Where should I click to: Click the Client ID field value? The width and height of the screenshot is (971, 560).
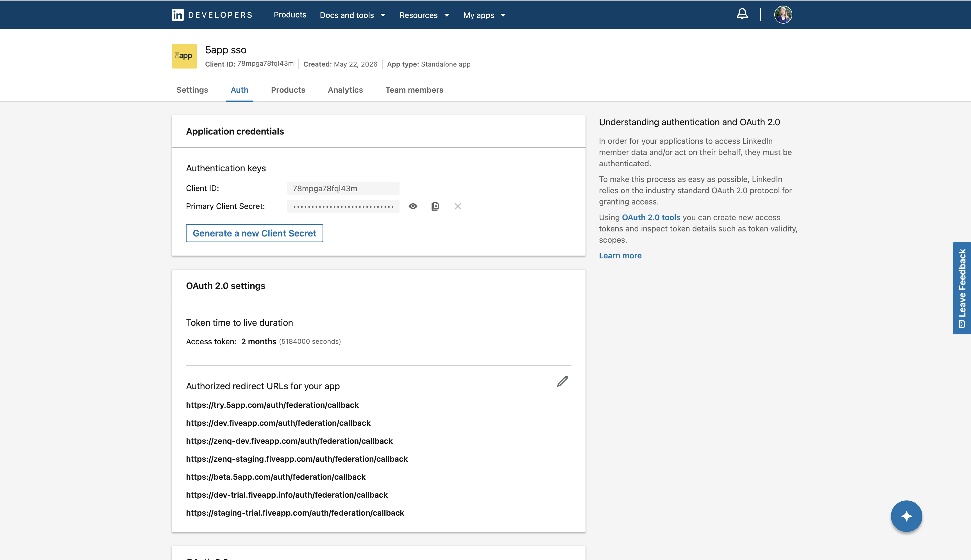tap(343, 188)
